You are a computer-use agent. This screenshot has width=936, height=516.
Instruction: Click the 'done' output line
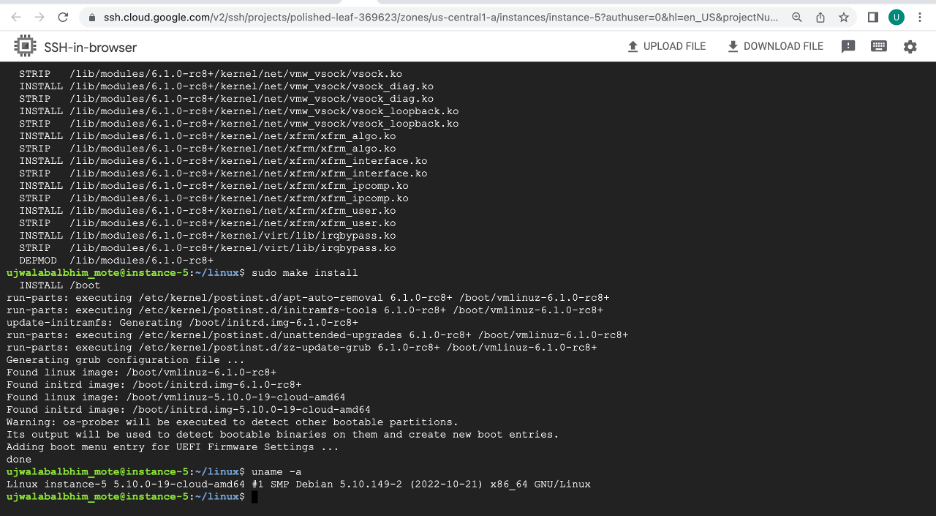(19, 459)
